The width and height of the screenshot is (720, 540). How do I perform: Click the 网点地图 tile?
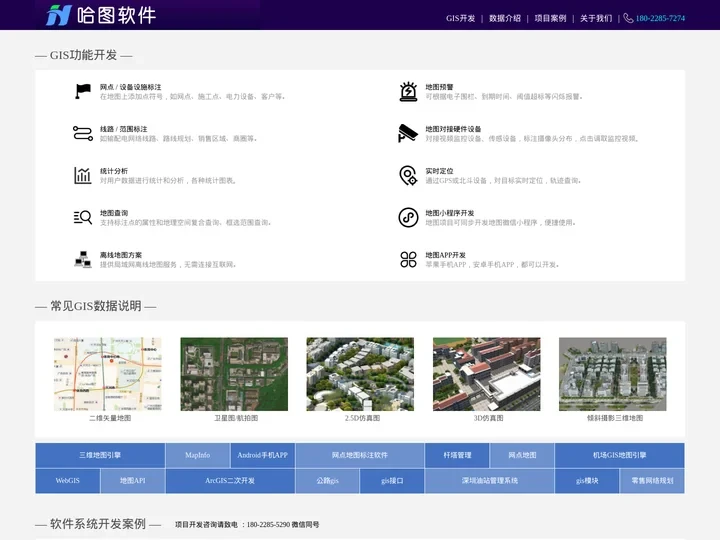(x=522, y=455)
